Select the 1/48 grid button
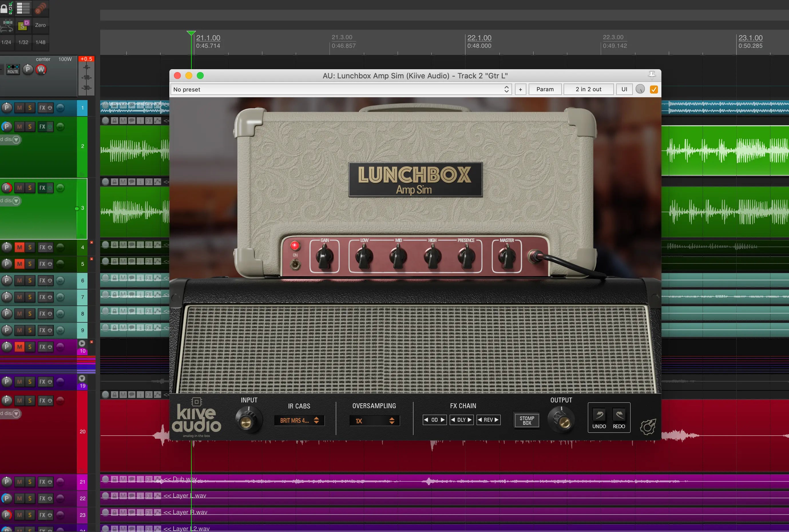 [40, 42]
